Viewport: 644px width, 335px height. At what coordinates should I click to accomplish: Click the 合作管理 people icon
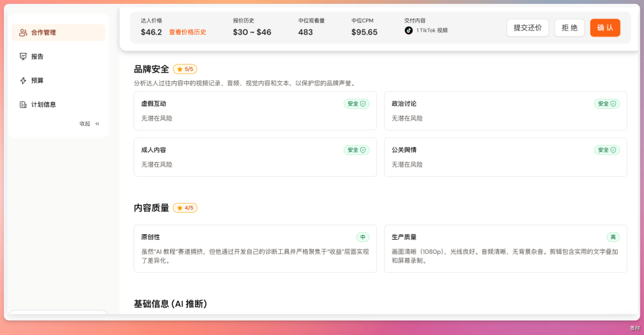click(x=23, y=32)
